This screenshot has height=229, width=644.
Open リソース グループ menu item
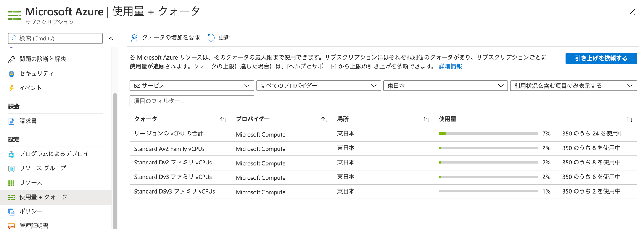pos(43,168)
